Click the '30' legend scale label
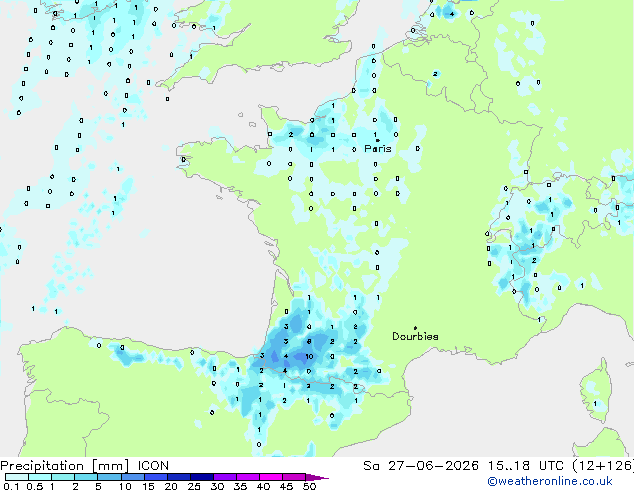The image size is (634, 490). [217, 486]
